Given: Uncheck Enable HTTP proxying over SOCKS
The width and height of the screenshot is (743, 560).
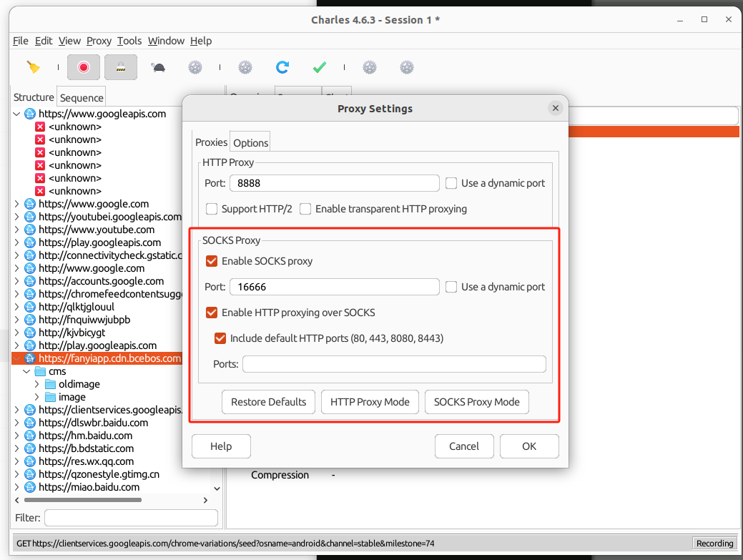Looking at the screenshot, I should [212, 313].
